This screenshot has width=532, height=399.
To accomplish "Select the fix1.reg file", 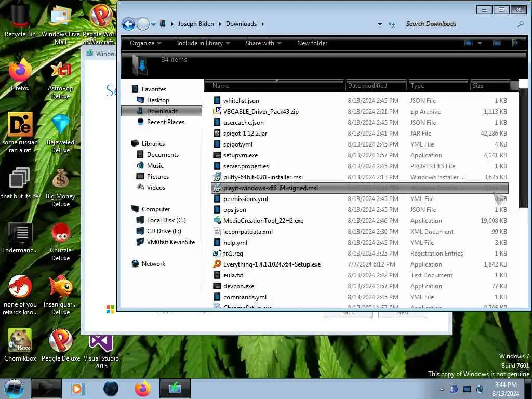I will [x=360, y=254].
